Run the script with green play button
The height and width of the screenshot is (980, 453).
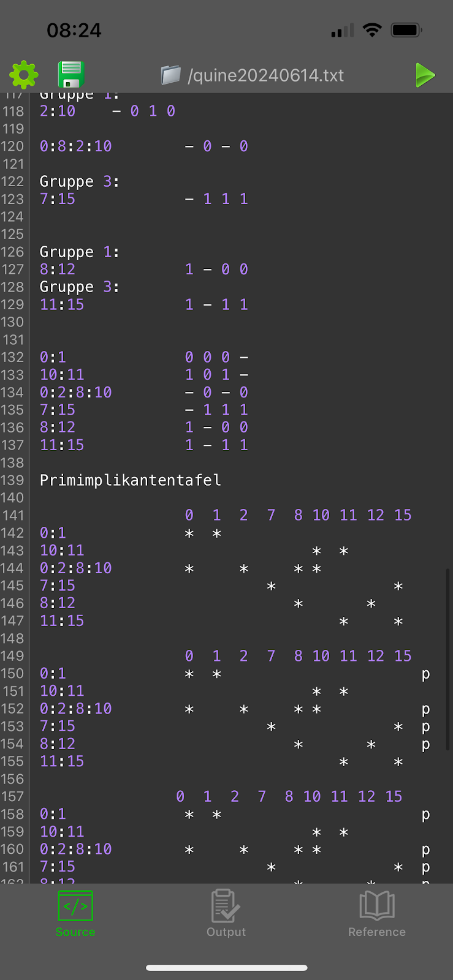pos(425,75)
